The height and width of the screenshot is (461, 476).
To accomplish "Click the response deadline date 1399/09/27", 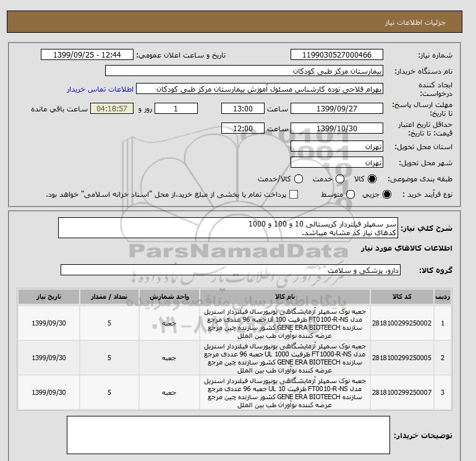I will click(337, 108).
